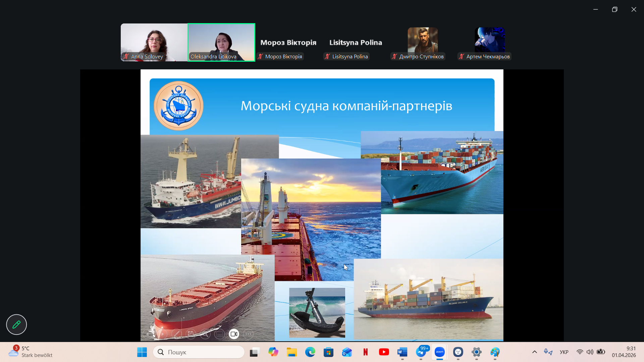The width and height of the screenshot is (644, 362).
Task: Advance to the next slide arrow
Action: [x=162, y=334]
